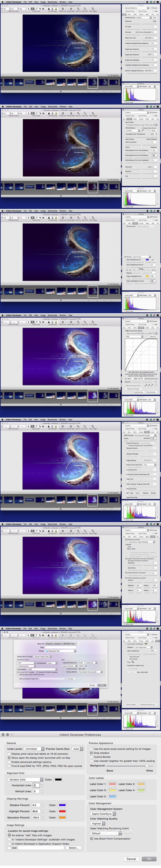Click 100% Toggle icon in Lens correction window
Viewport: 161px width, 868px height.
coord(93,531)
